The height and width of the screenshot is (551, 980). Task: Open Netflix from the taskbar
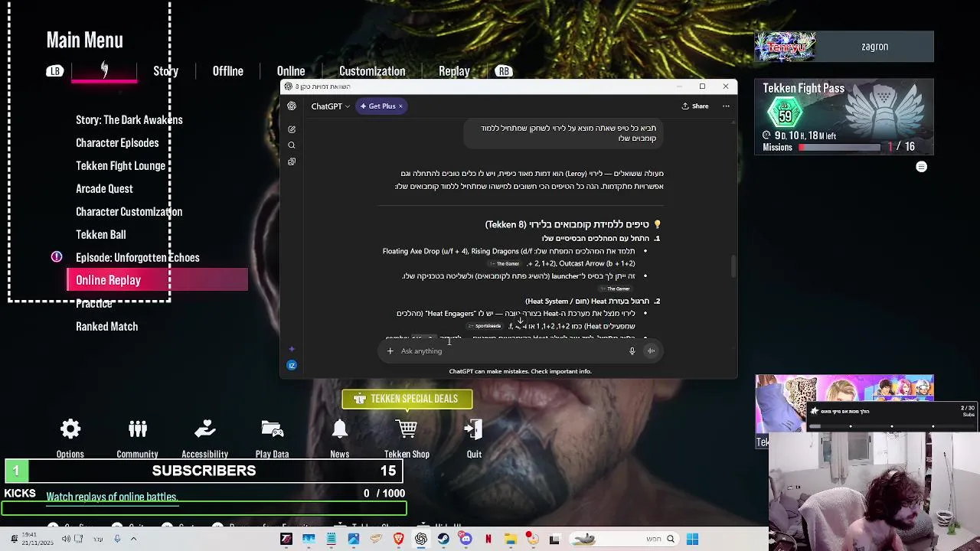click(488, 539)
